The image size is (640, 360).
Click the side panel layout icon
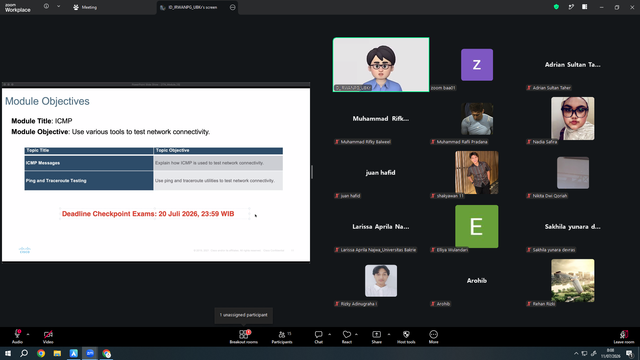point(585,7)
